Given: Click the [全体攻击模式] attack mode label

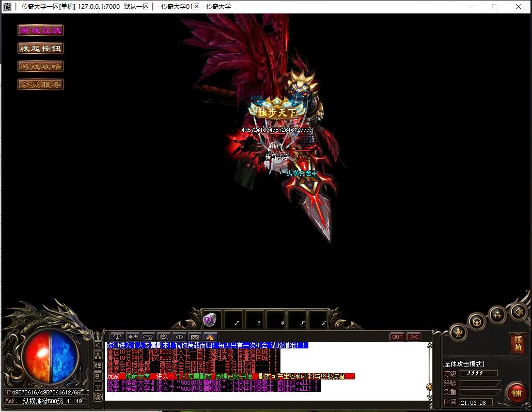Looking at the screenshot, I should pos(463,364).
